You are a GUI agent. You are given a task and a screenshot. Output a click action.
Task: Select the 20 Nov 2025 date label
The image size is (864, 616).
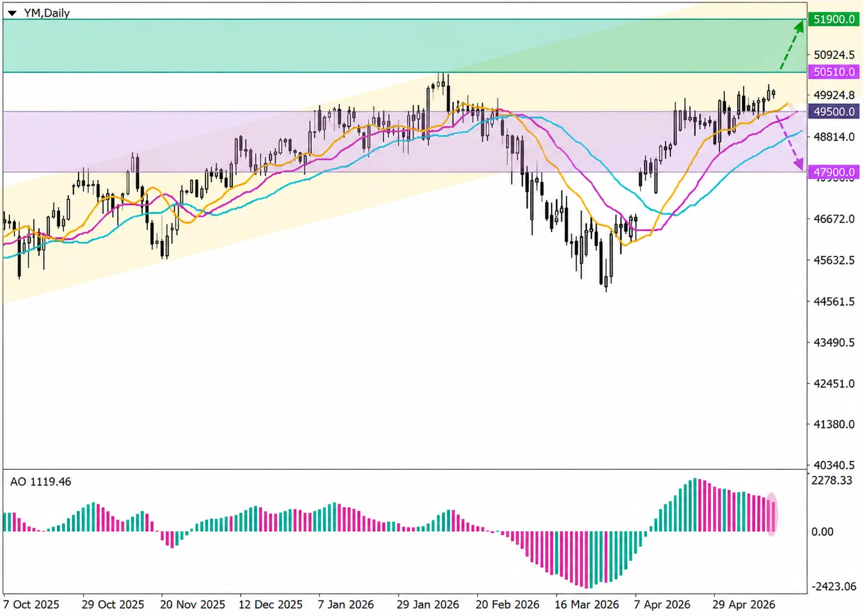[193, 604]
